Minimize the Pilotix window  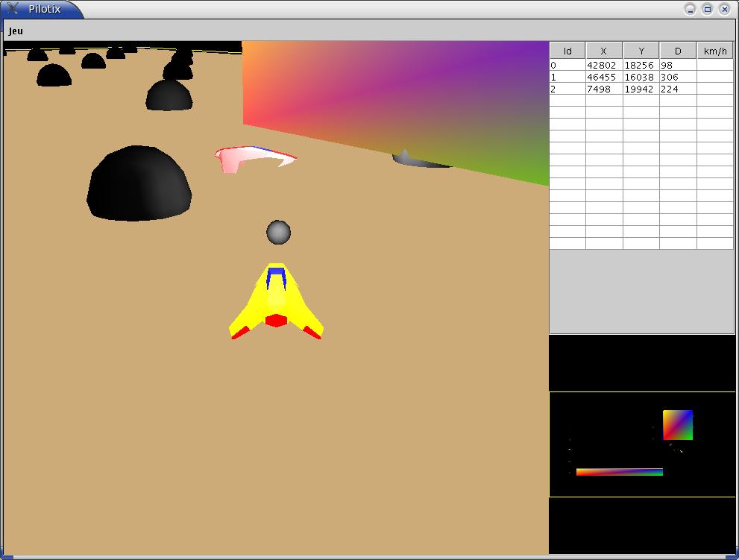coord(690,10)
